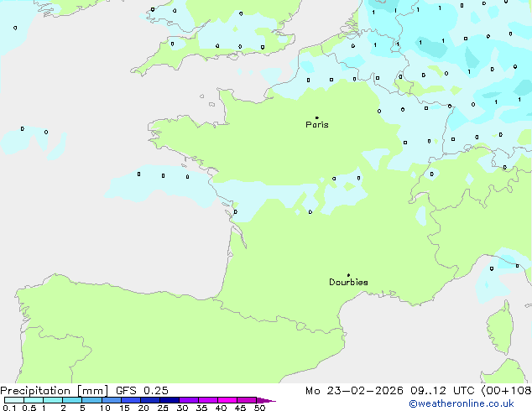Pick the legend swatch between 45 and 50
Viewport: 532px width, 411px height.
pyautogui.click(x=247, y=400)
